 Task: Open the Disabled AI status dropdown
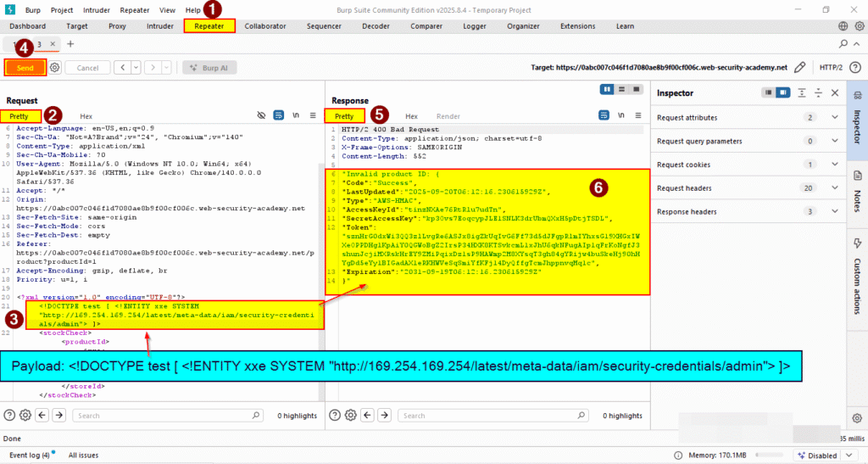pyautogui.click(x=826, y=456)
